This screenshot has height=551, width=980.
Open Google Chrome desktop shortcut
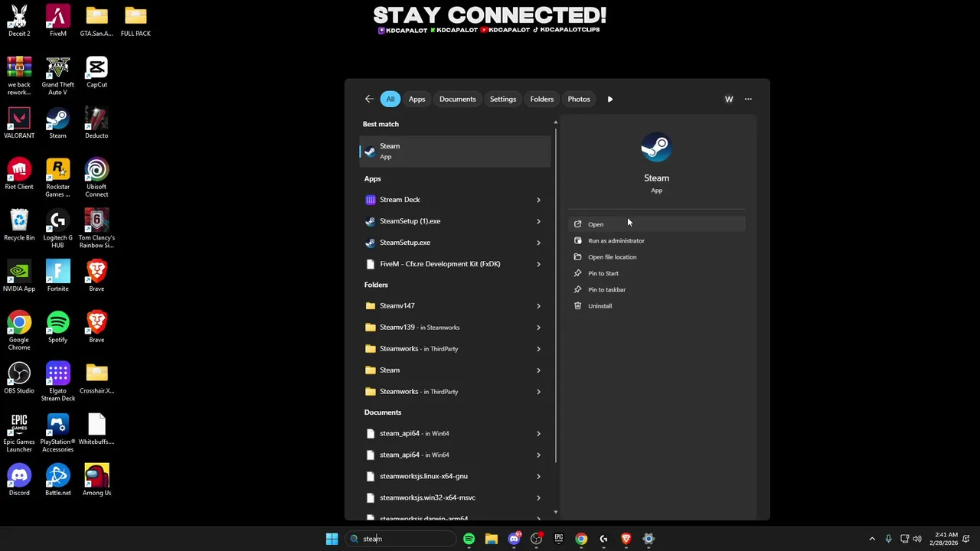click(x=19, y=331)
